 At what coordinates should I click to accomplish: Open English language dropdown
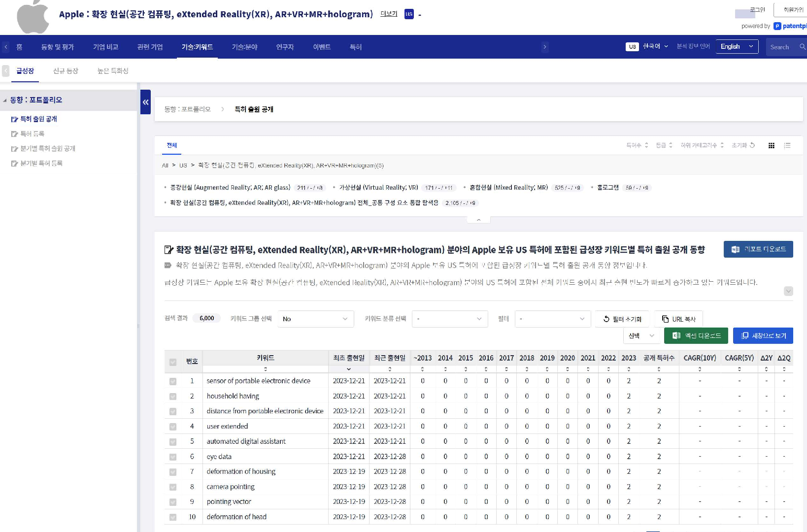tap(737, 47)
